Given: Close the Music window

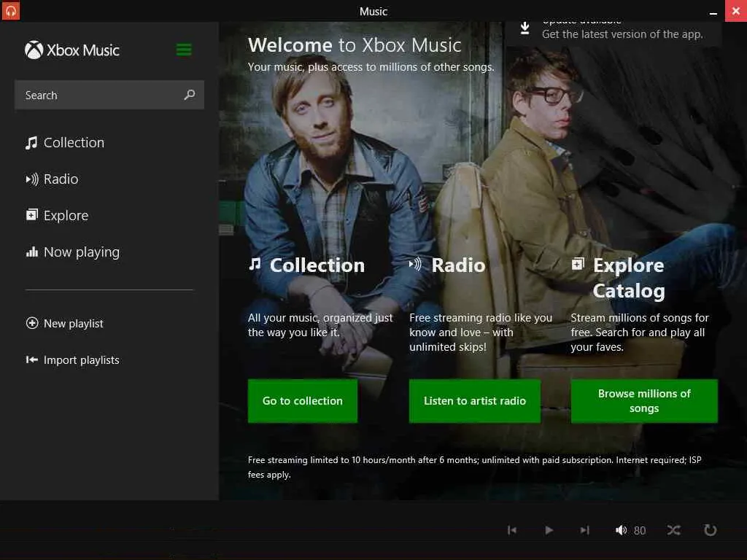Looking at the screenshot, I should [736, 10].
